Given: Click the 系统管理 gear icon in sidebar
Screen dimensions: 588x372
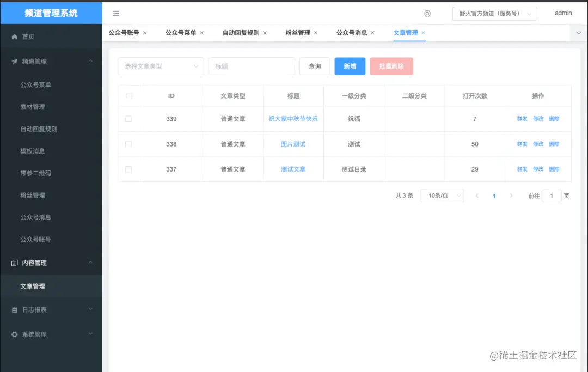Looking at the screenshot, I should pos(15,334).
